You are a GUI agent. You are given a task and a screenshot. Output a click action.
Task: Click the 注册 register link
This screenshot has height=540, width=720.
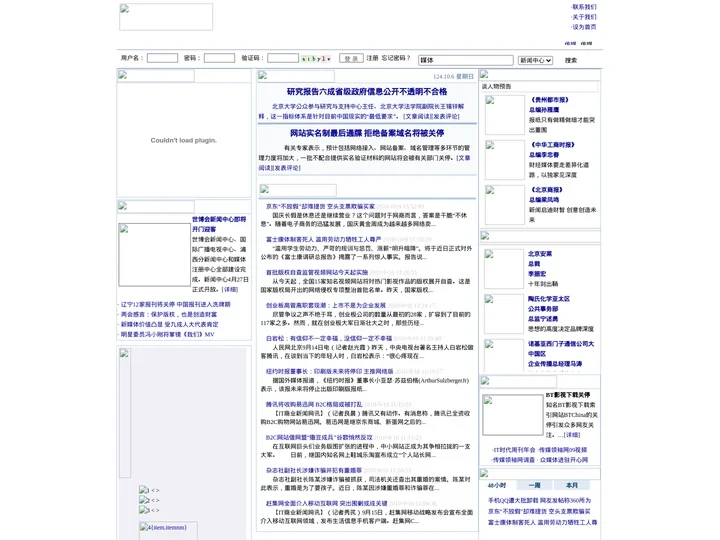click(x=372, y=58)
